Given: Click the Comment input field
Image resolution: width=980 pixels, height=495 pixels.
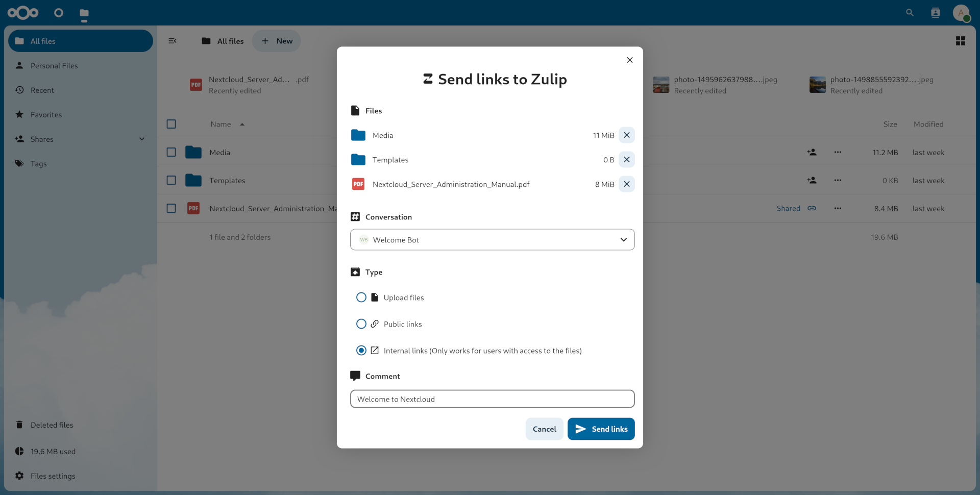Looking at the screenshot, I should point(492,399).
